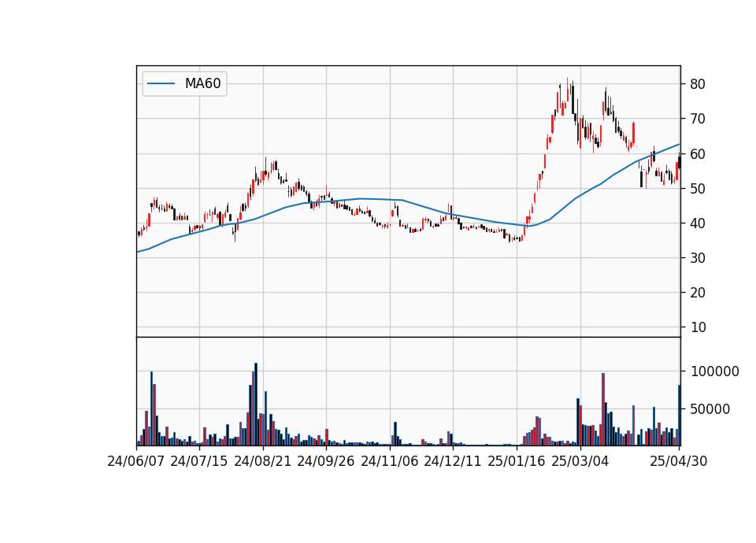Click the price axis value 80
The image size is (756, 543).
coord(698,84)
